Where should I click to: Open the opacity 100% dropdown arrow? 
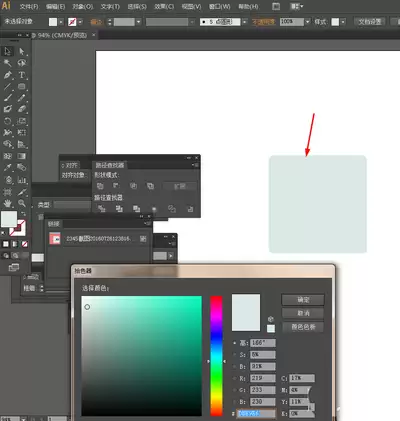[x=307, y=22]
